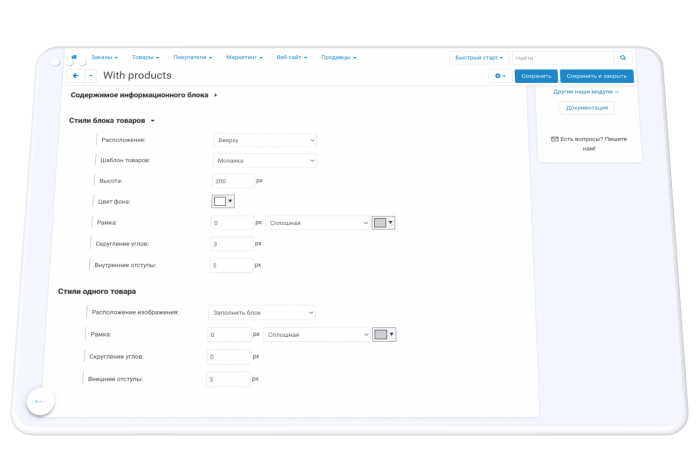Follow the Другие наши модули link
The height and width of the screenshot is (466, 700).
coord(586,92)
